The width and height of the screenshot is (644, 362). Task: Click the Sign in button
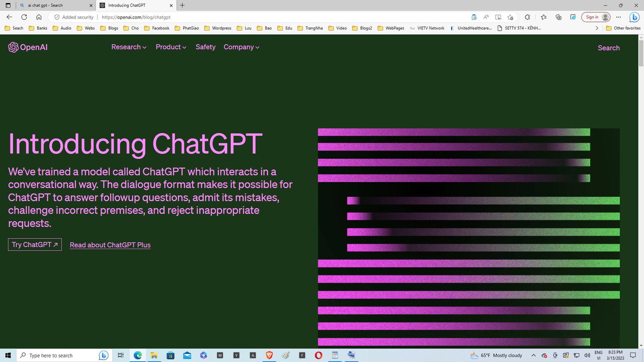tap(596, 17)
